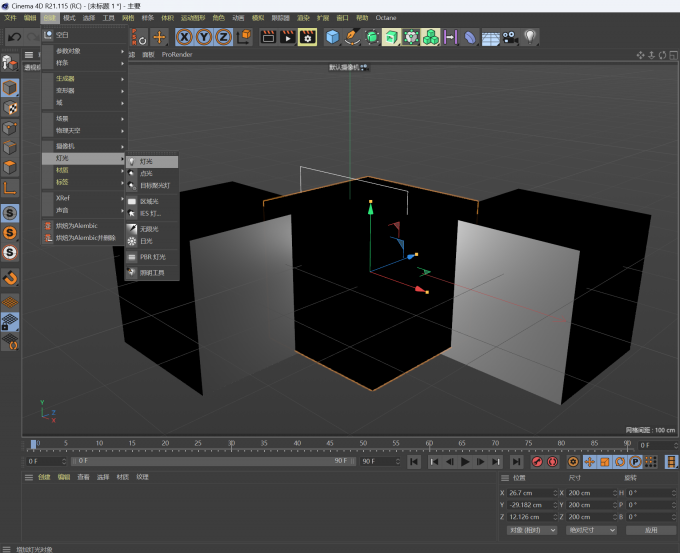Click the coordinate system cube icon
The width and height of the screenshot is (680, 553).
click(245, 37)
